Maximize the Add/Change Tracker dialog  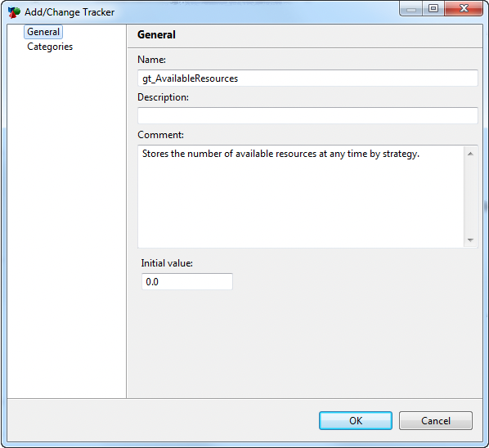point(433,9)
